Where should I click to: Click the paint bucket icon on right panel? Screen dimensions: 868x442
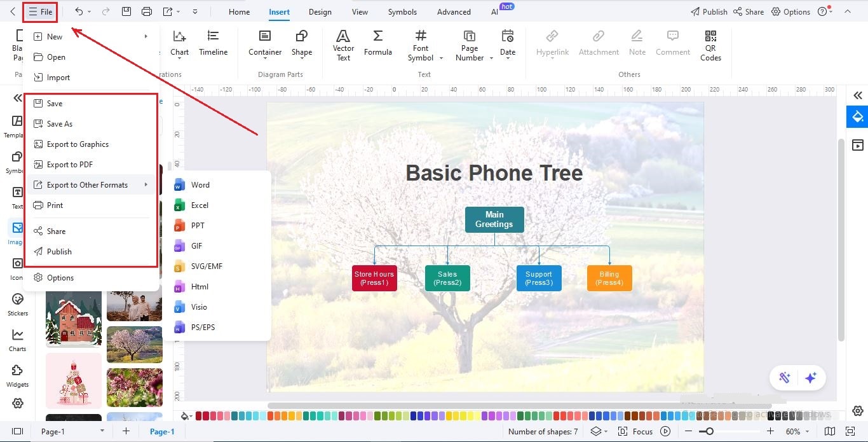[858, 117]
